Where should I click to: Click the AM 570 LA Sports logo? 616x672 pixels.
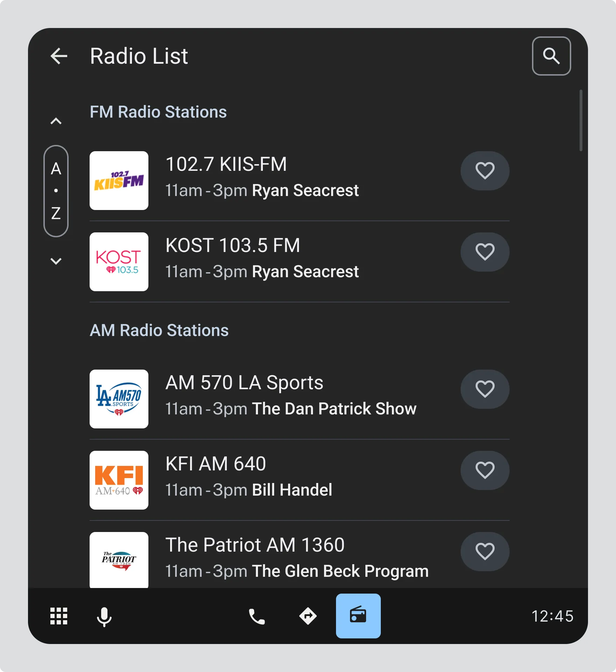[x=119, y=399]
